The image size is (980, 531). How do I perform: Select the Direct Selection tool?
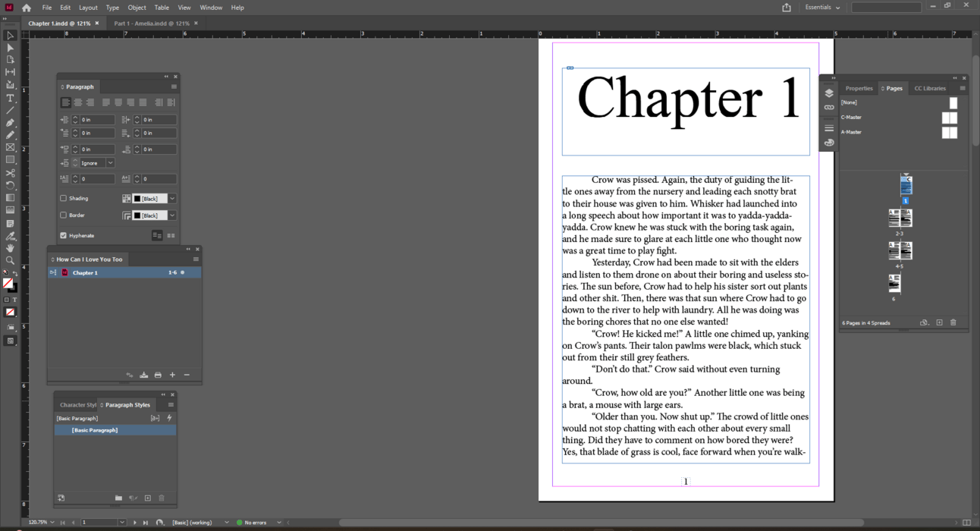11,48
